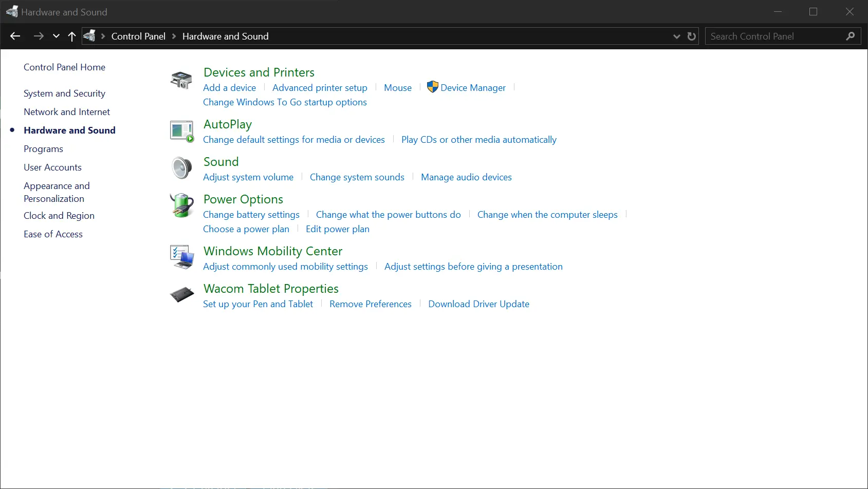Open Appearance and Personalization category
This screenshot has width=868, height=489.
click(x=57, y=192)
